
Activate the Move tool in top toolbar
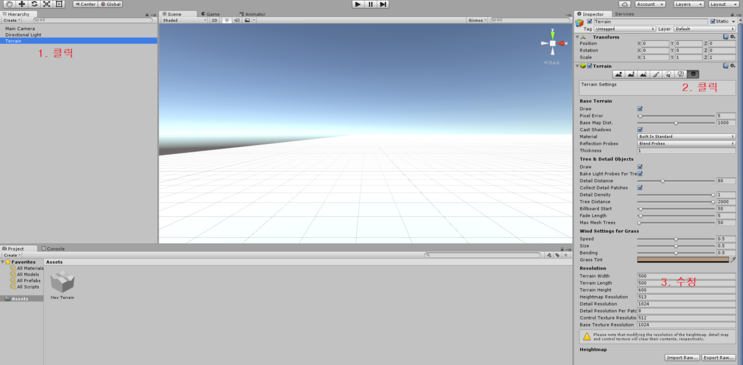click(21, 4)
